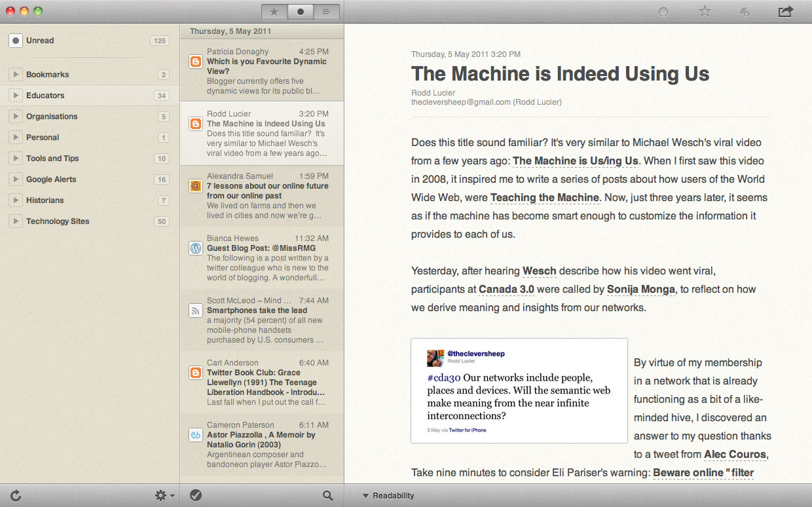Open search with the magnifier icon
812x507 pixels.
[x=328, y=496]
